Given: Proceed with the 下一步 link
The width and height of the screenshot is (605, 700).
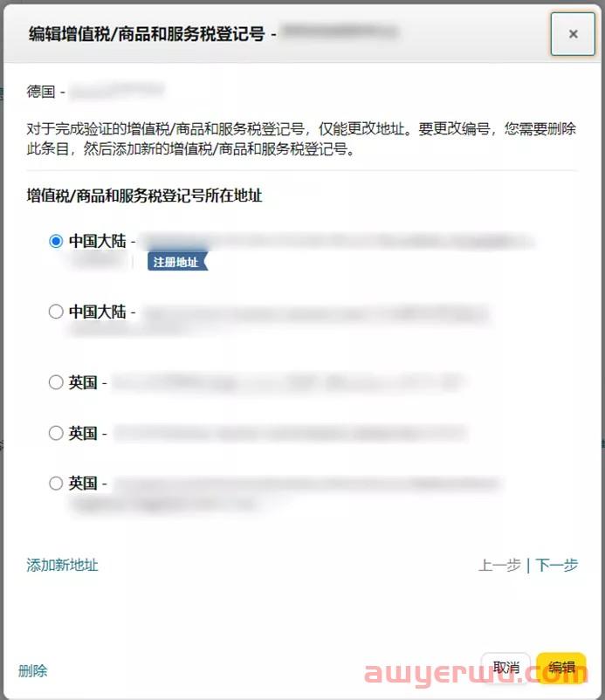Looking at the screenshot, I should (x=556, y=565).
